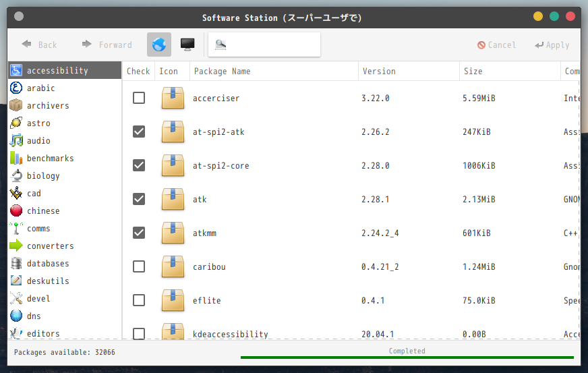The height and width of the screenshot is (373, 588).
Task: Open the arabic category icon
Action: tap(16, 88)
